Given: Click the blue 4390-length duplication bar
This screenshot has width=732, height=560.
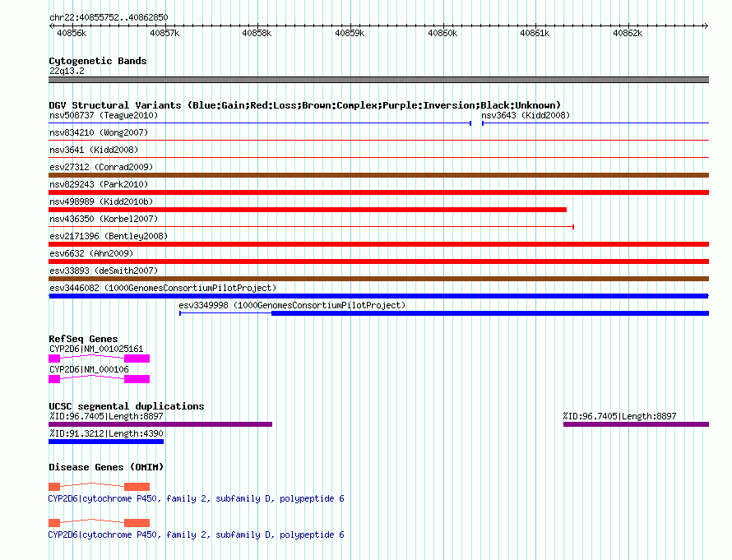Looking at the screenshot, I should 106,442.
